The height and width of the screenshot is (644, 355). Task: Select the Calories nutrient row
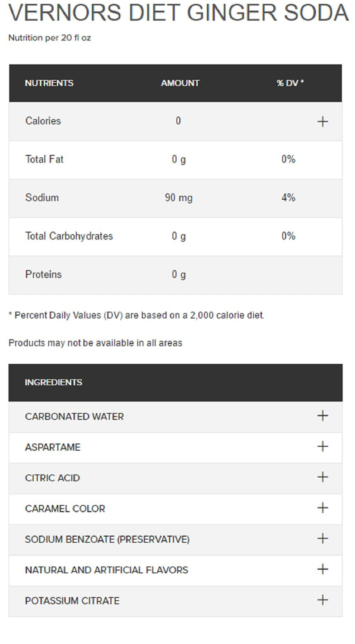[175, 121]
